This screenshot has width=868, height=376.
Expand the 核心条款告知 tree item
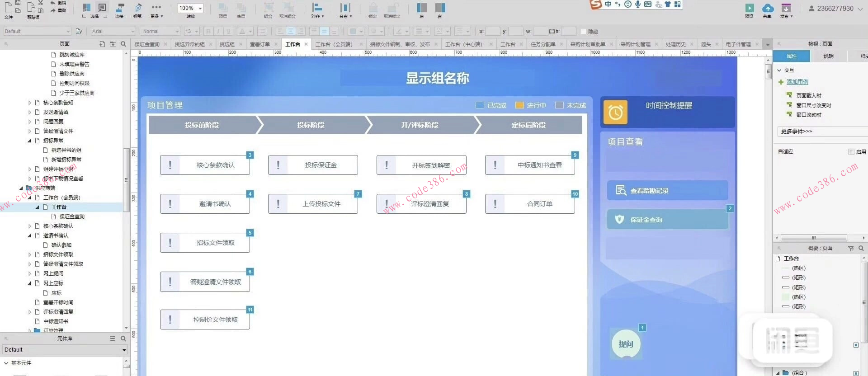click(30, 103)
